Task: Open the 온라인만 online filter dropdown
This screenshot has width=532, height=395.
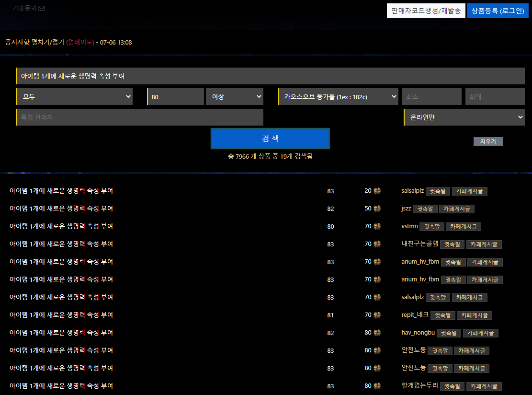Action: coord(464,117)
